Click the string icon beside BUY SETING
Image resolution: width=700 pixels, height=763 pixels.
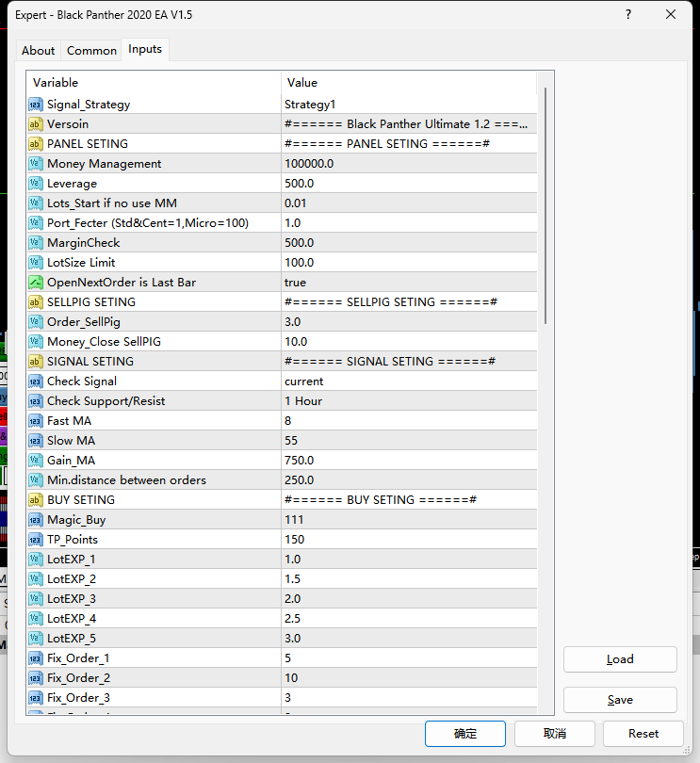pyautogui.click(x=35, y=500)
